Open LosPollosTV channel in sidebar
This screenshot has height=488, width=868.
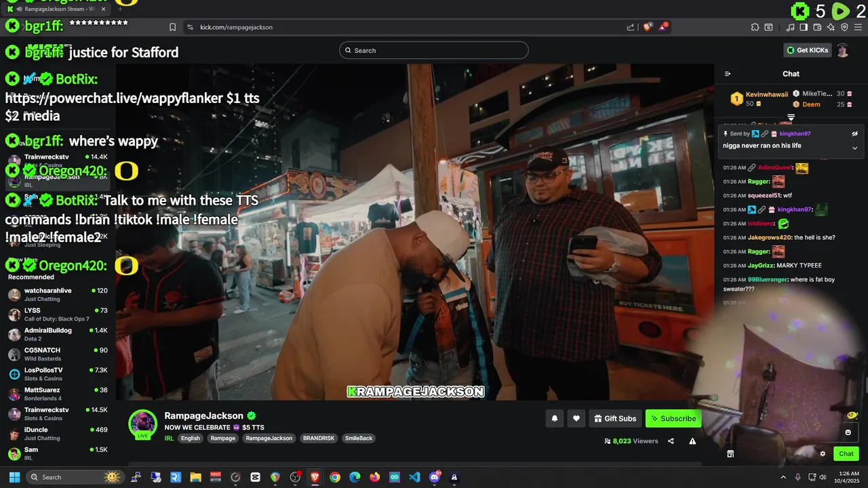[58, 374]
